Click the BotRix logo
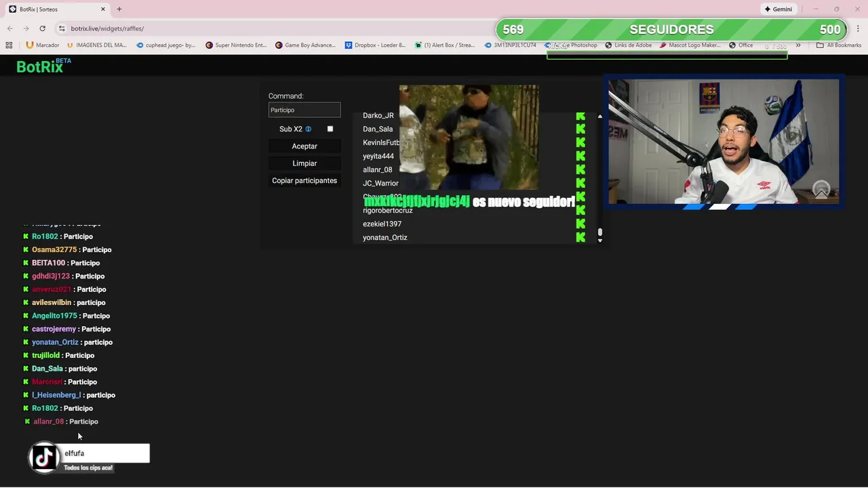The width and height of the screenshot is (868, 488). [x=43, y=66]
